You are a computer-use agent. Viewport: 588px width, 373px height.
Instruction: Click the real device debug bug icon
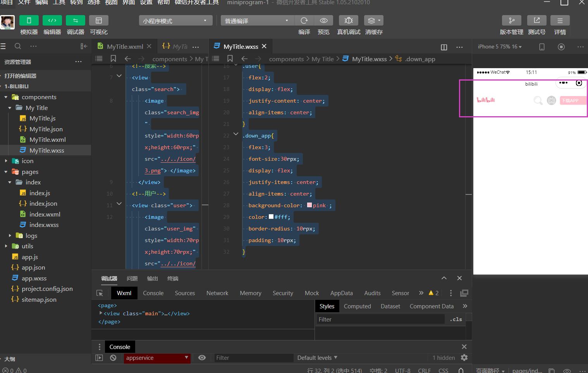[349, 21]
